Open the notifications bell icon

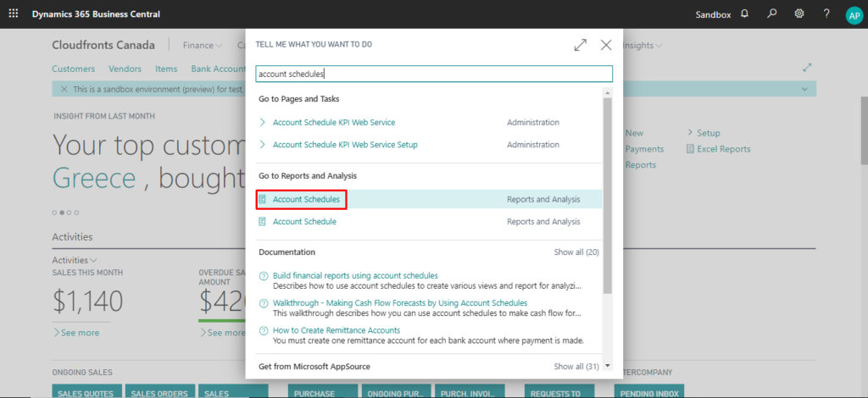coord(744,14)
